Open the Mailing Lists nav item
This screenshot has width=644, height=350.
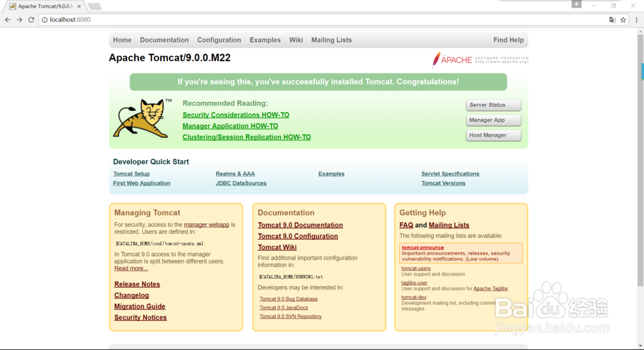tap(332, 40)
